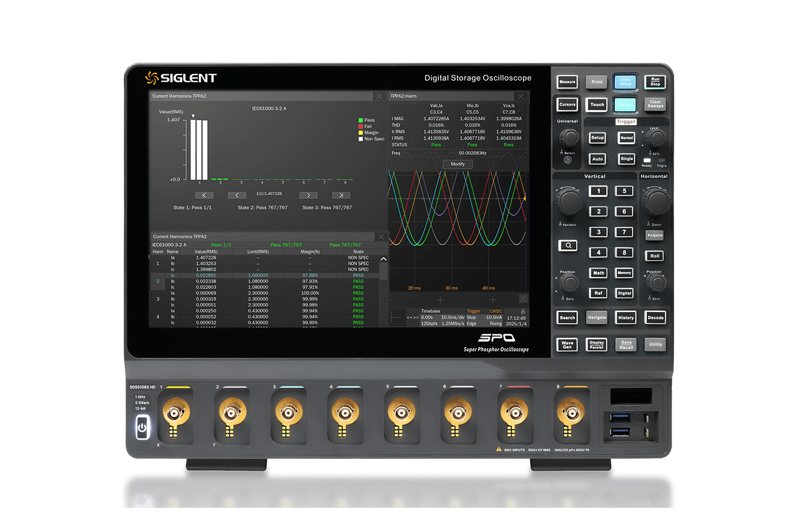
Task: Click the Trigger Level knob
Action: pyautogui.click(x=654, y=138)
